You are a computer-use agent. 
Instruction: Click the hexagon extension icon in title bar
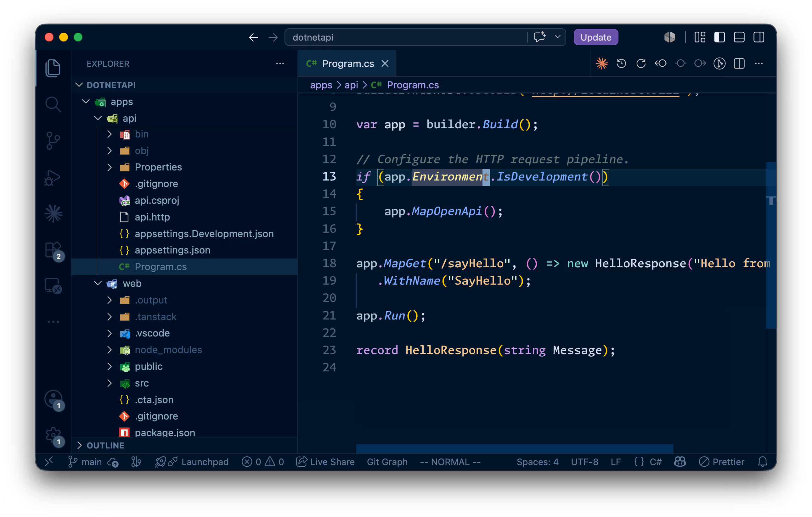pos(669,37)
